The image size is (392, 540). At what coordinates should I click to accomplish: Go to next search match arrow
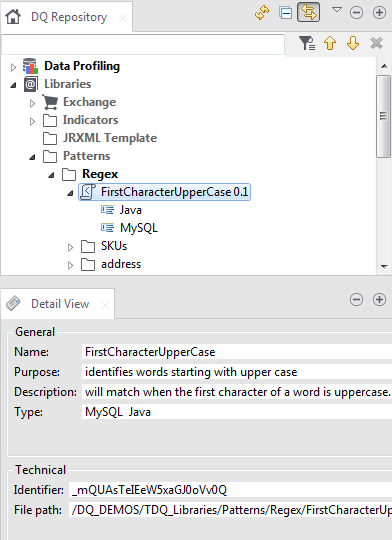tap(353, 43)
